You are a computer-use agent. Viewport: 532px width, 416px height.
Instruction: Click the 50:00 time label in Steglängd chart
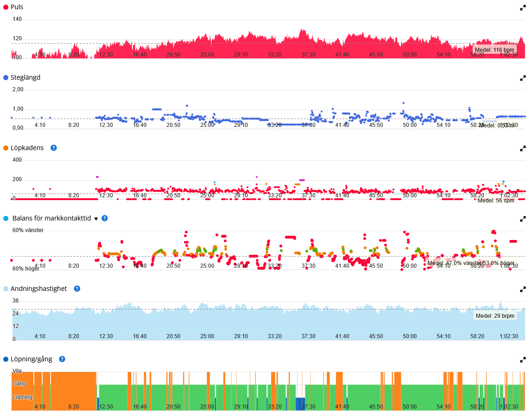coord(410,125)
